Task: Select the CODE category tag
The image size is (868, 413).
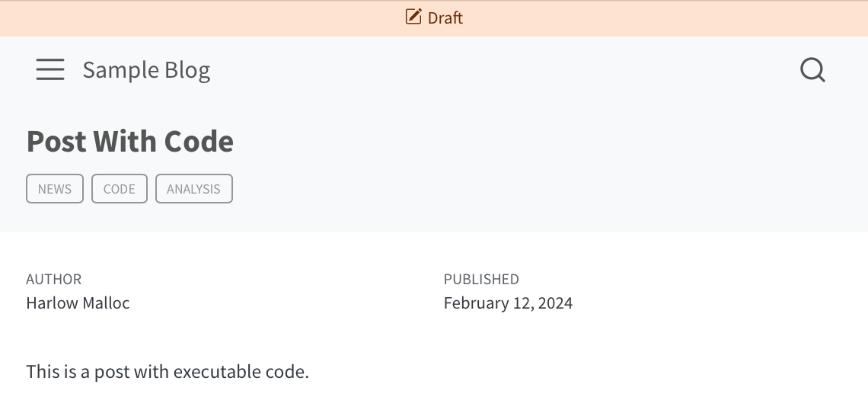Action: tap(120, 189)
